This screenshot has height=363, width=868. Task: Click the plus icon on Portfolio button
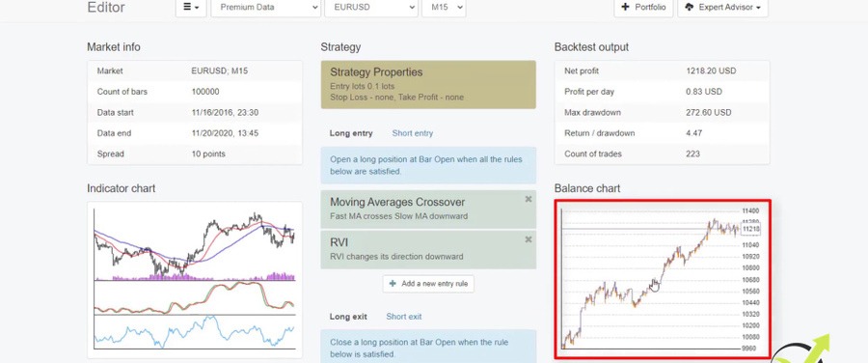pos(626,7)
